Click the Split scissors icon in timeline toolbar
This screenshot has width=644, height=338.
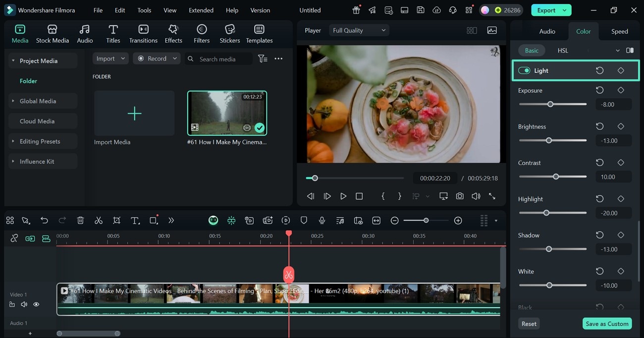pyautogui.click(x=99, y=221)
